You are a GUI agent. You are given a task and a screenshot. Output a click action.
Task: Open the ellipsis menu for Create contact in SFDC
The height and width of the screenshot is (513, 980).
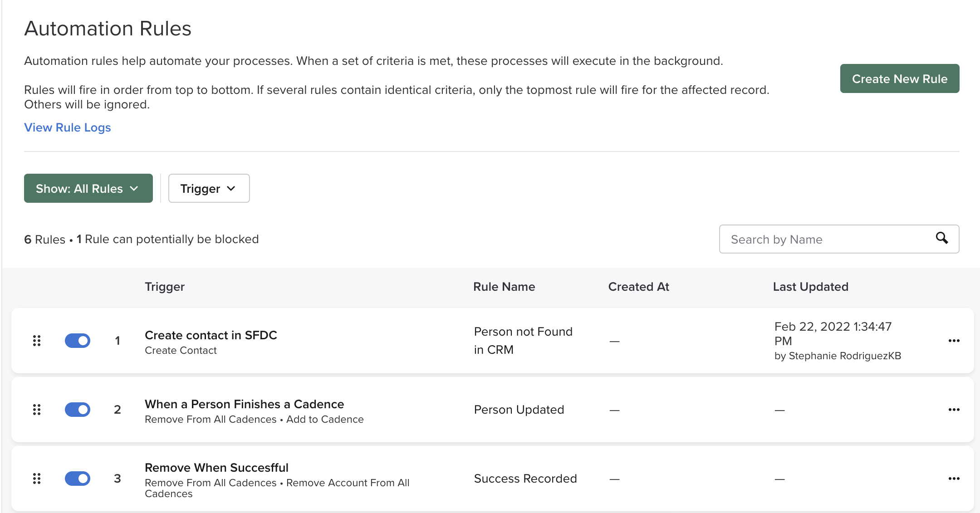[954, 341]
